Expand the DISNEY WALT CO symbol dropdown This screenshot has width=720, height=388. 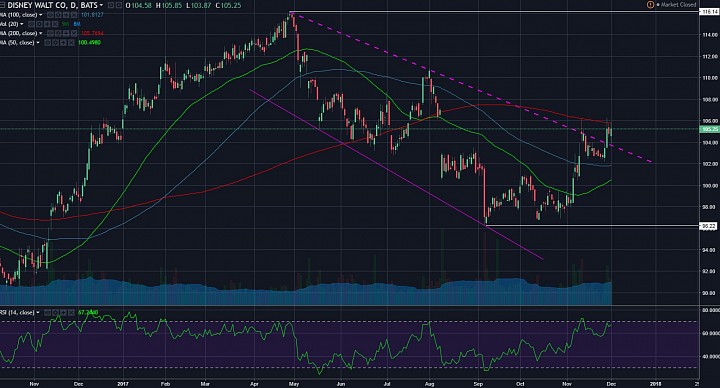[x=101, y=5]
